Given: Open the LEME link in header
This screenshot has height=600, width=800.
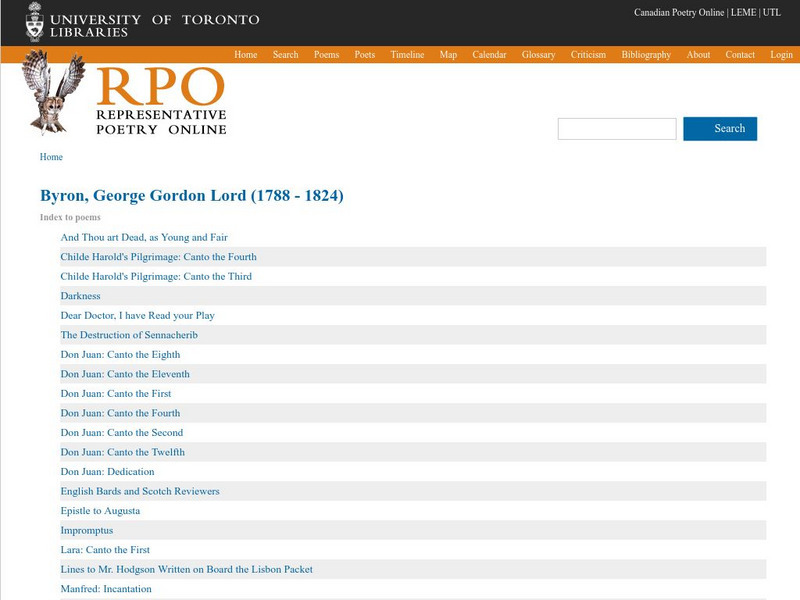Looking at the screenshot, I should 743,13.
